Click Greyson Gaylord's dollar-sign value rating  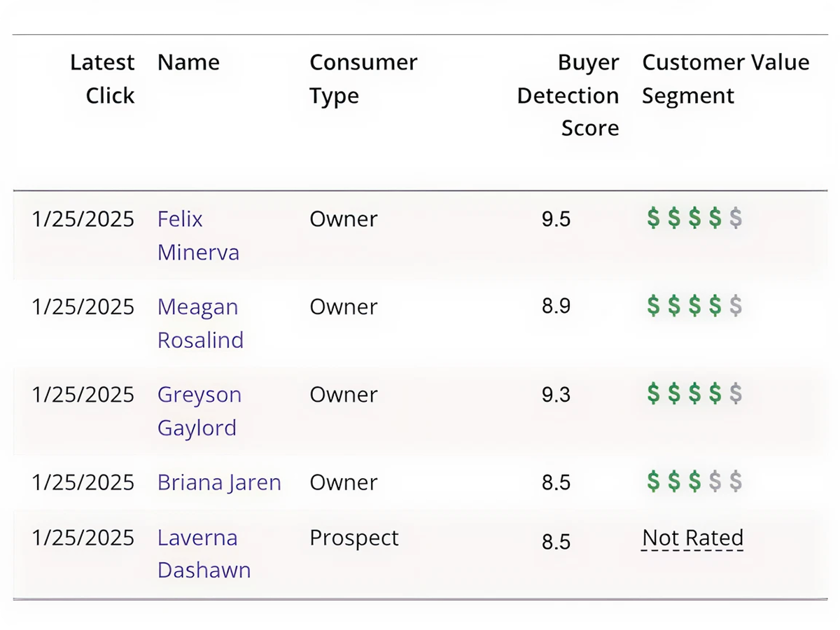tap(694, 394)
